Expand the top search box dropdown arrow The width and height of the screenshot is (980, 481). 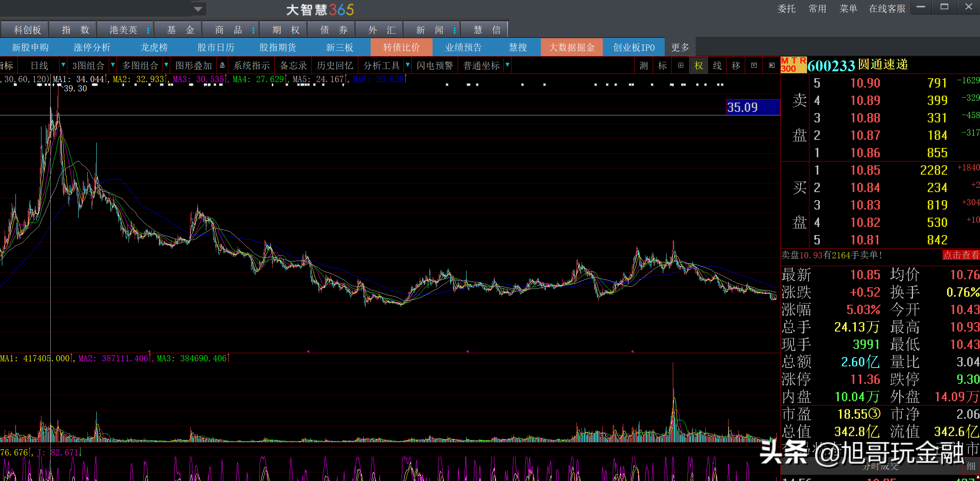pyautogui.click(x=198, y=9)
